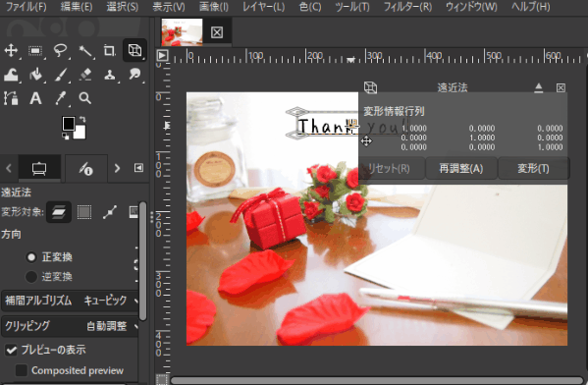The height and width of the screenshot is (385, 588).
Task: Open the 表示(V) menu
Action: click(169, 7)
